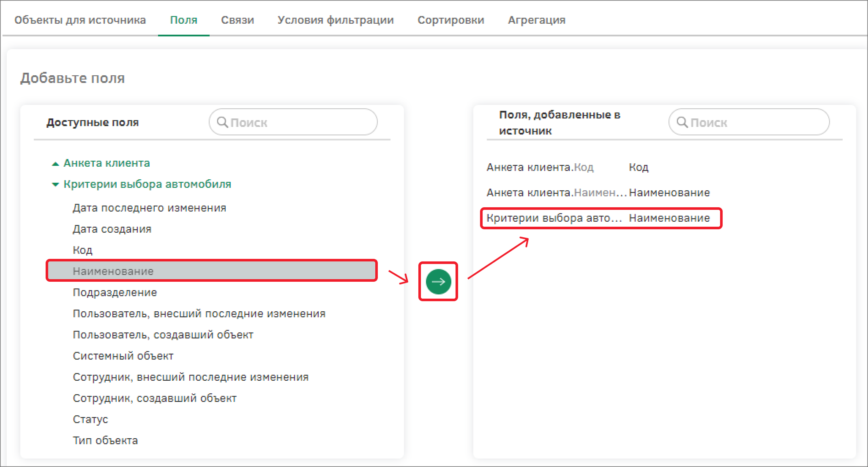
Task: Click magnifier icon in available fields search
Action: point(222,122)
